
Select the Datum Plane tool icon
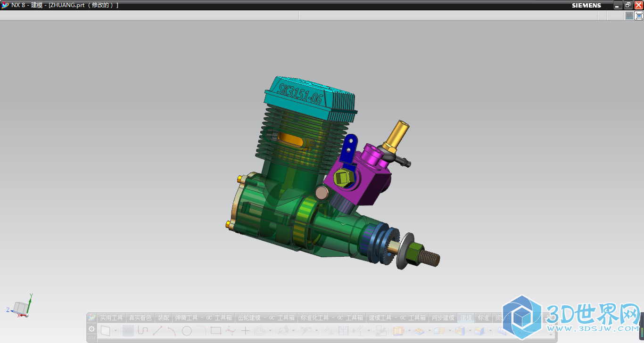(381, 330)
